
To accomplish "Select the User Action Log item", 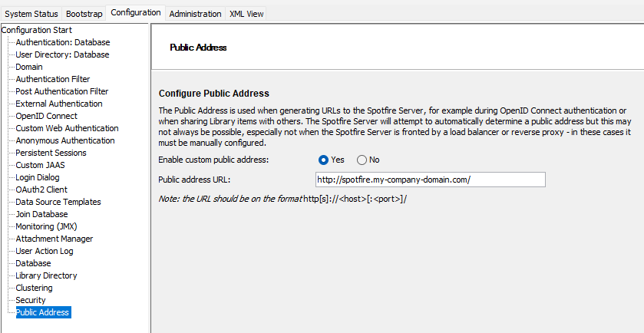I will pos(45,251).
